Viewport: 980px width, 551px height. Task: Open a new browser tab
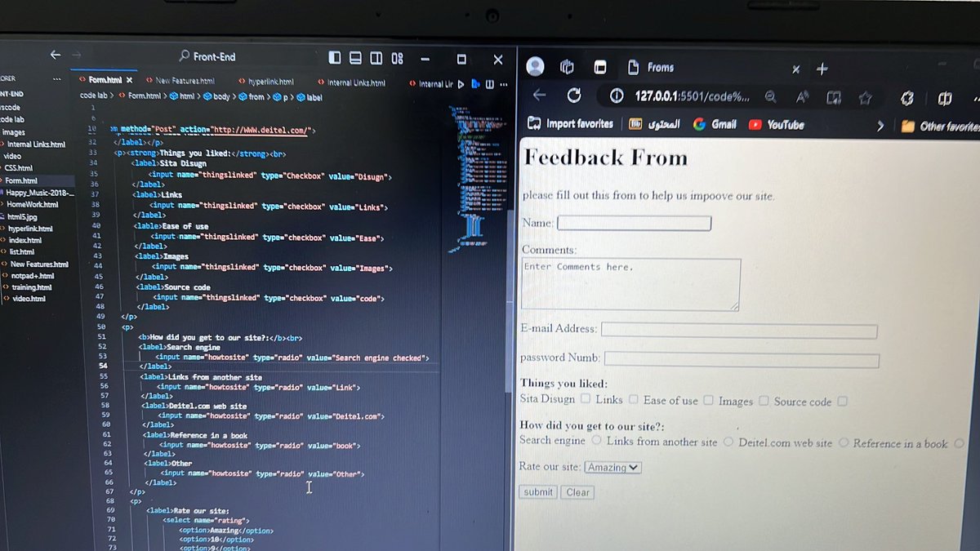[822, 69]
